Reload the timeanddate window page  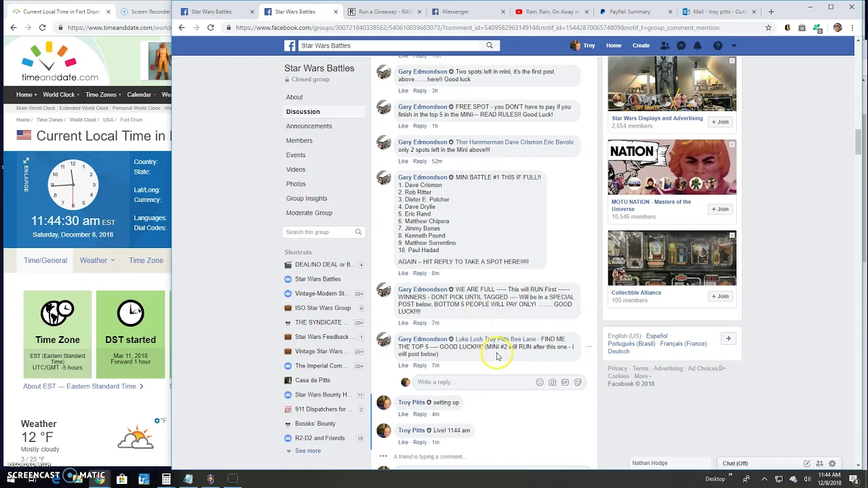42,27
